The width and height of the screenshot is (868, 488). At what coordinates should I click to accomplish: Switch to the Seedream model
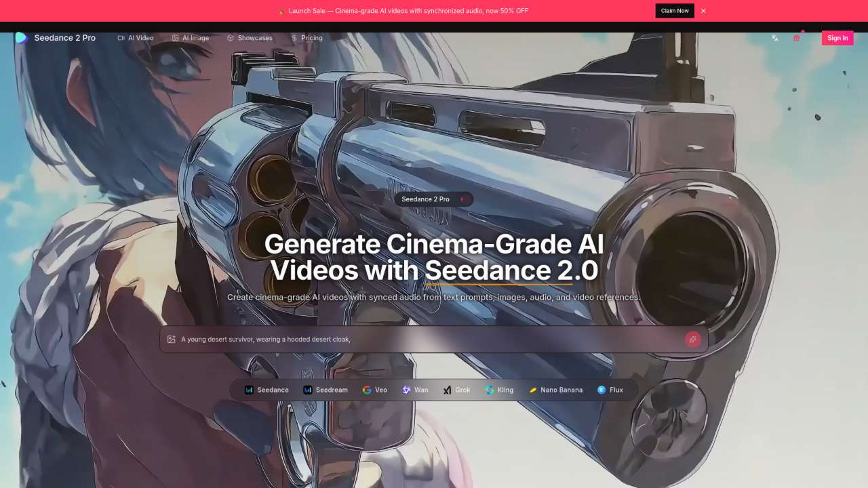pos(325,390)
